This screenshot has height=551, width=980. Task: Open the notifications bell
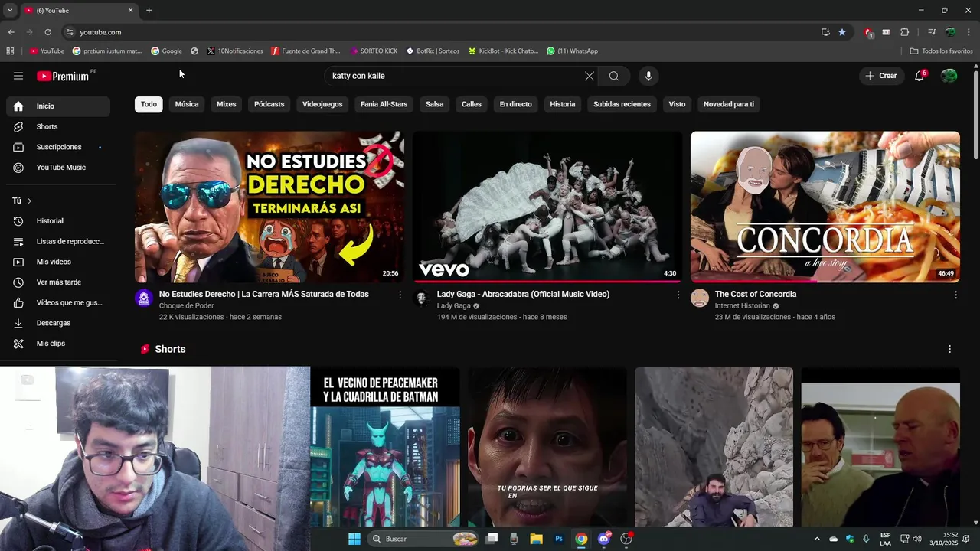[920, 76]
